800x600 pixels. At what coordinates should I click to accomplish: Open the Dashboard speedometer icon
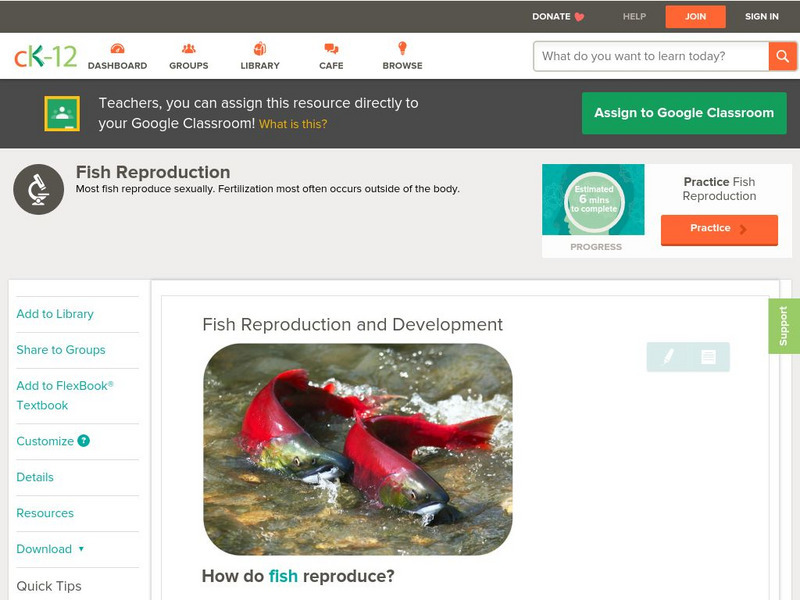[120, 47]
